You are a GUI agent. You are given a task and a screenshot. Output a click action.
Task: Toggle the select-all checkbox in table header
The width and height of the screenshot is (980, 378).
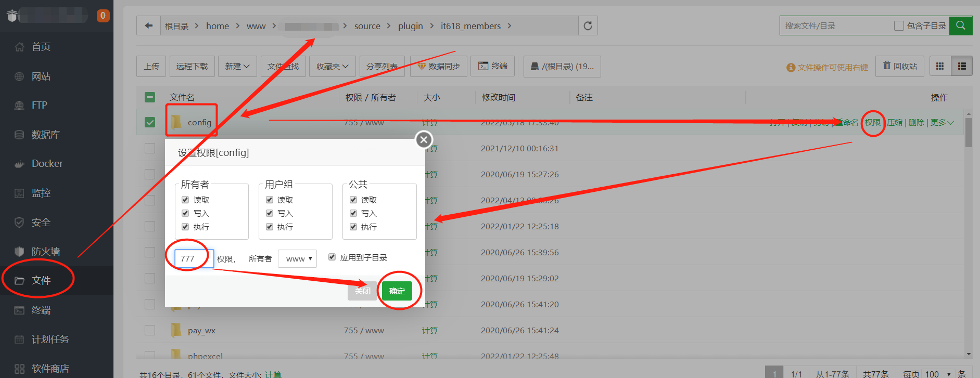[150, 97]
